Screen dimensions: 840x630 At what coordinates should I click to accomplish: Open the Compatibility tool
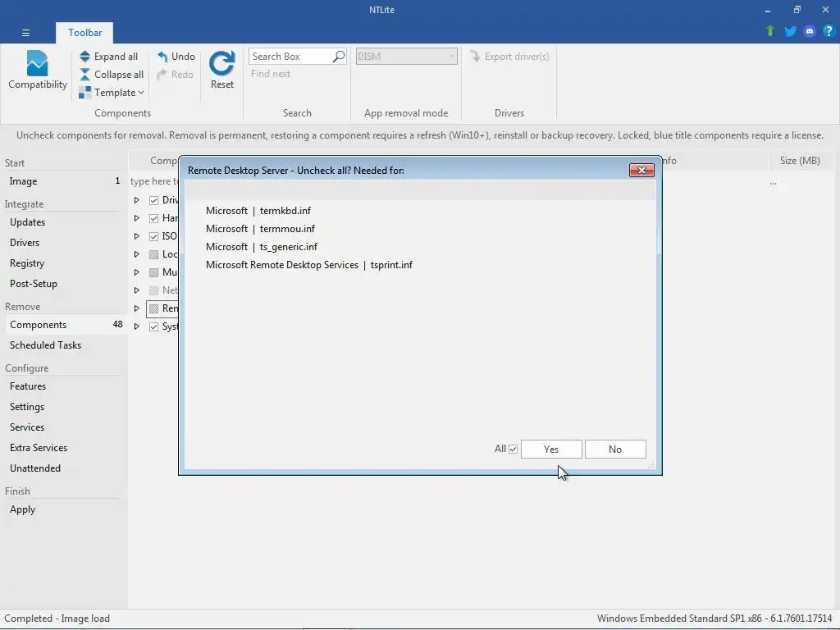click(37, 71)
